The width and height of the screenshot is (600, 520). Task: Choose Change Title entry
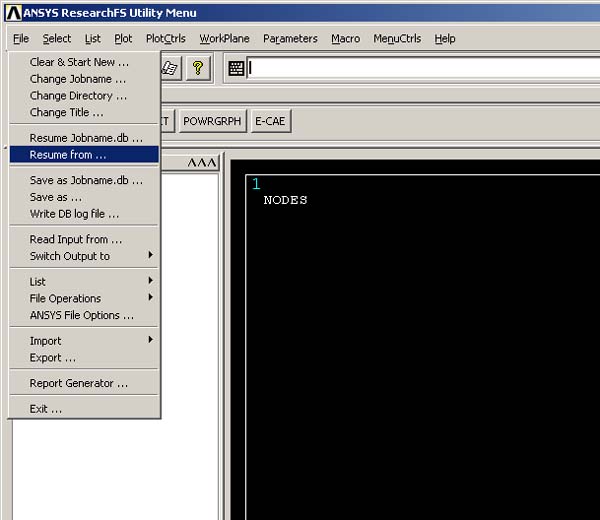pos(84,112)
